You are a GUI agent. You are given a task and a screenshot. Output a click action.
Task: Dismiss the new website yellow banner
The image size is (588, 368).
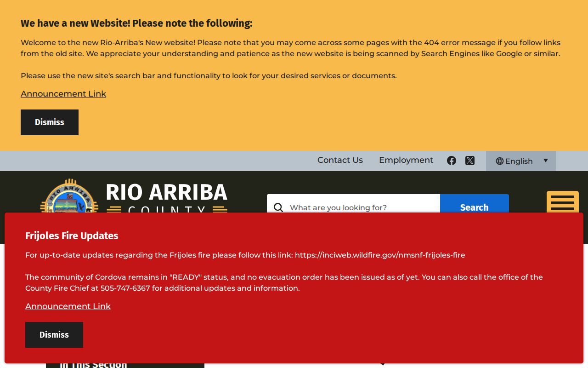pyautogui.click(x=50, y=122)
